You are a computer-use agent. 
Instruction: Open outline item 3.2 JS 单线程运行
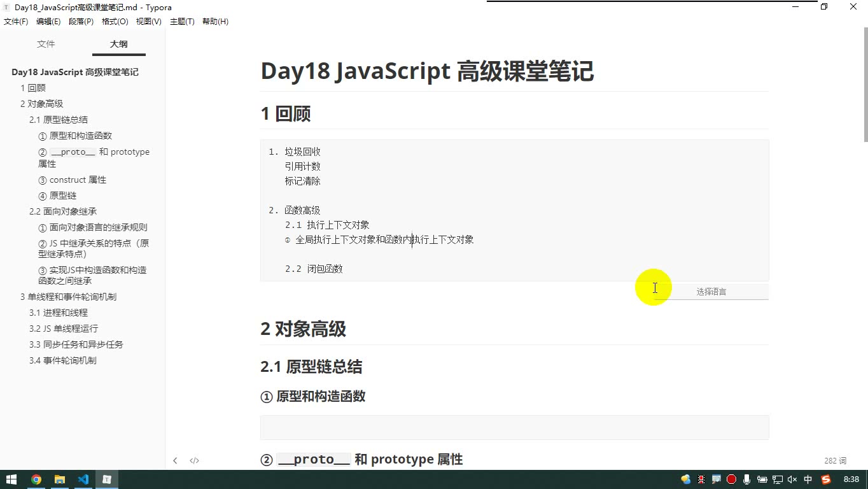coord(64,329)
